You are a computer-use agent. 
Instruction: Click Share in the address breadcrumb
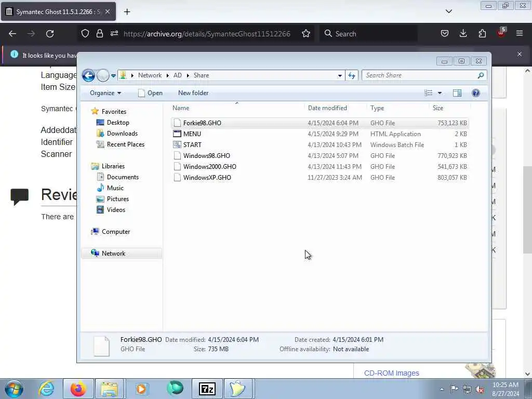click(201, 75)
